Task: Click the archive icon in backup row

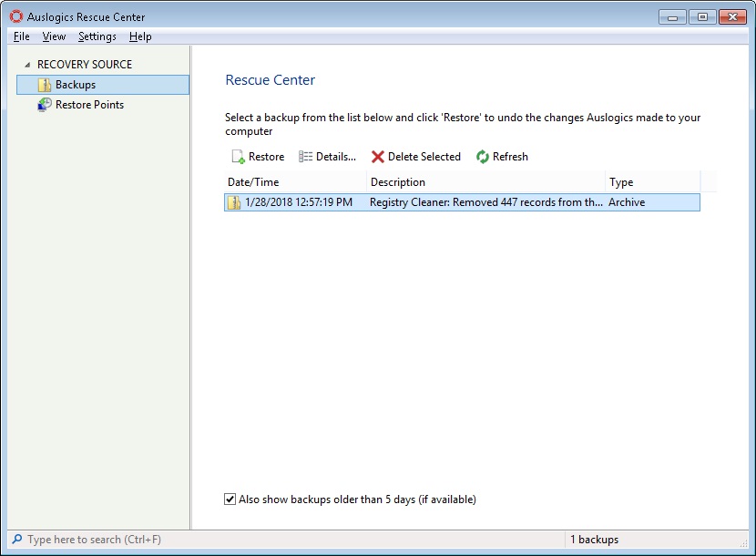Action: (235, 202)
